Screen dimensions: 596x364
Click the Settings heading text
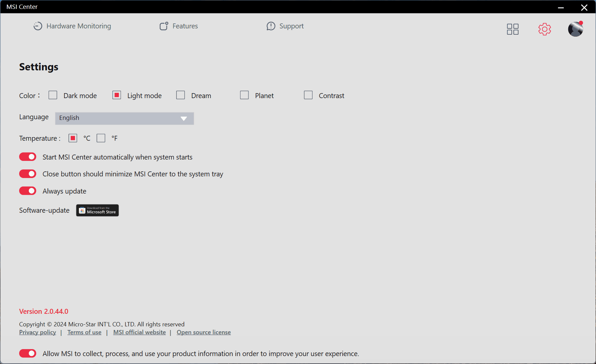coord(39,67)
